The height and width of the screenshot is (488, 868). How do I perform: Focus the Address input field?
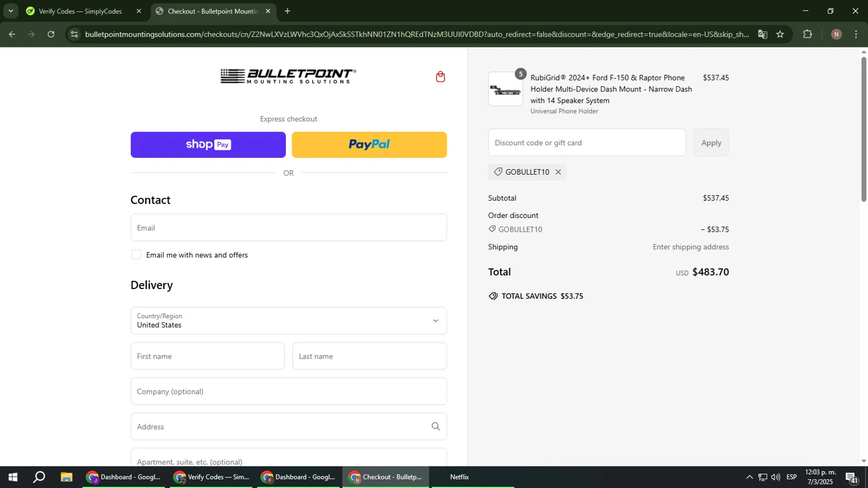[289, 427]
